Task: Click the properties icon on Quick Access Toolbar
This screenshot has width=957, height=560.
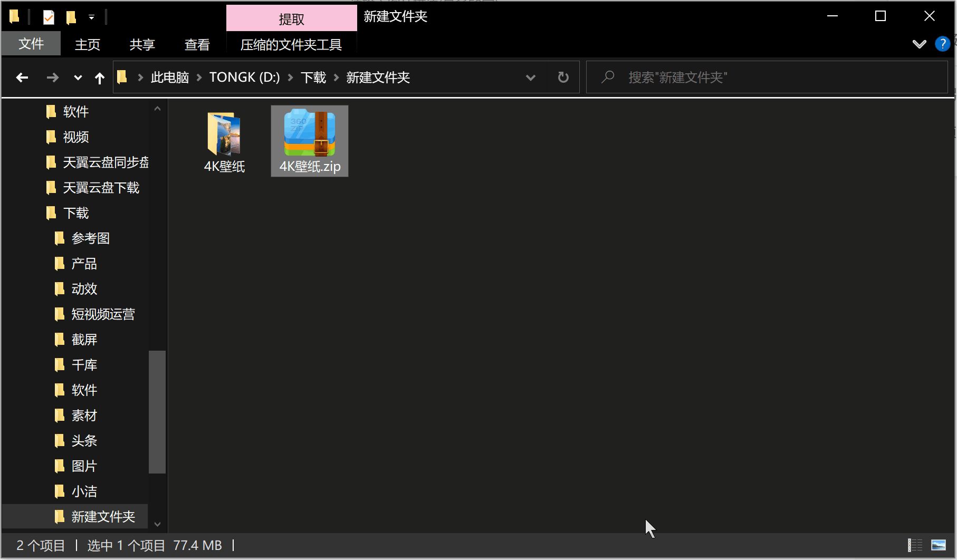Action: coord(48,16)
